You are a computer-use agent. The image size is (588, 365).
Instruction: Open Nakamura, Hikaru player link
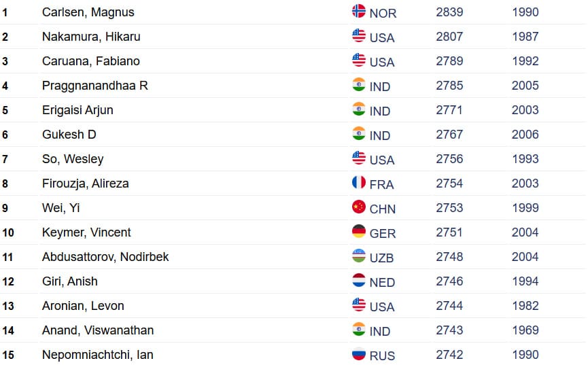[x=91, y=37]
